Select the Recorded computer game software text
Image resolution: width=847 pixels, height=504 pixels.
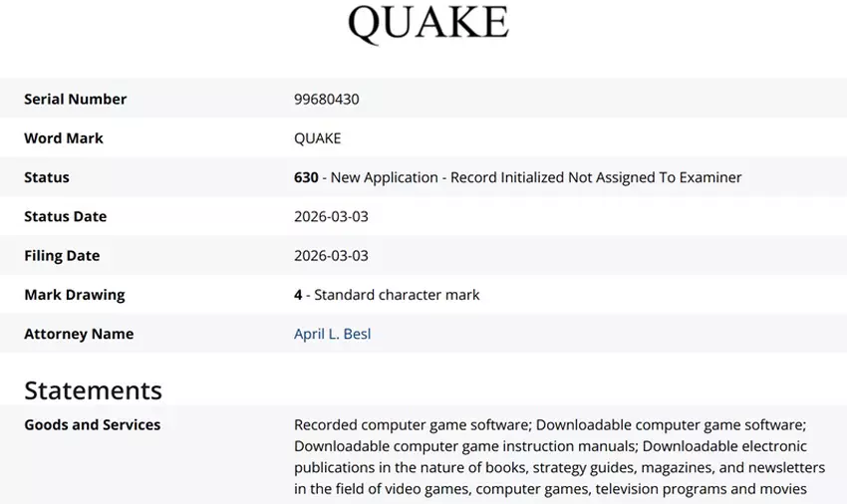tap(413, 425)
